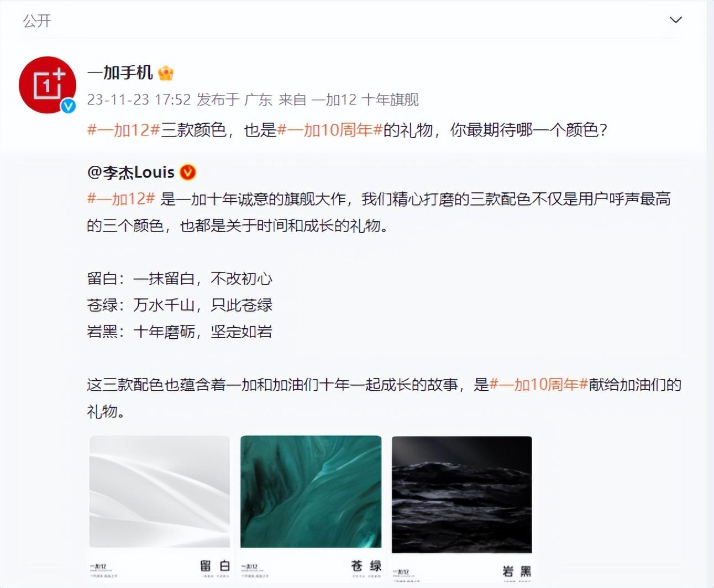Open the 一加手机 profile avatar
Viewport: 714px width, 588px height.
coord(47,85)
